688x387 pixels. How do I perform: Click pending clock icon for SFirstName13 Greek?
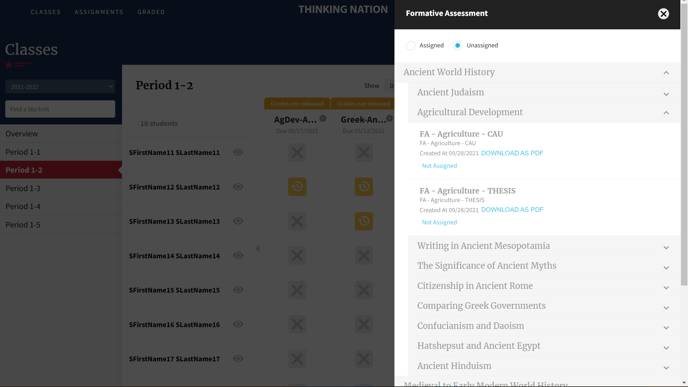pos(364,221)
